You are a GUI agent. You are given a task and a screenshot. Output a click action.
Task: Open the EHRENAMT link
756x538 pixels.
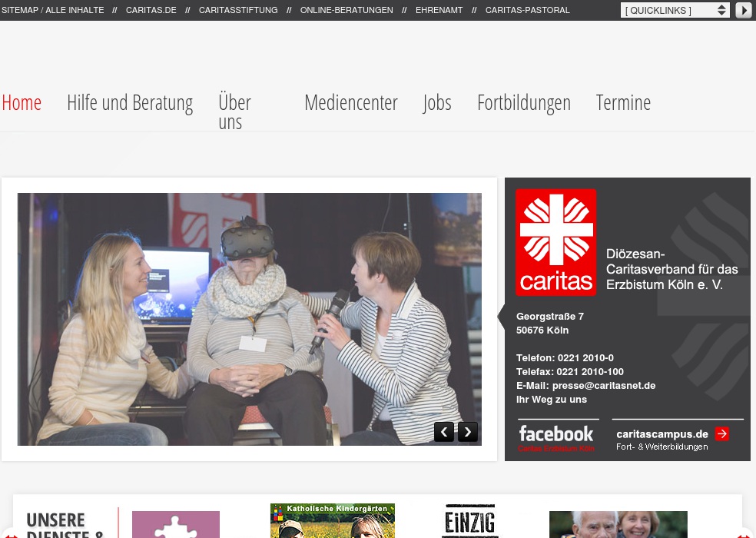439,10
